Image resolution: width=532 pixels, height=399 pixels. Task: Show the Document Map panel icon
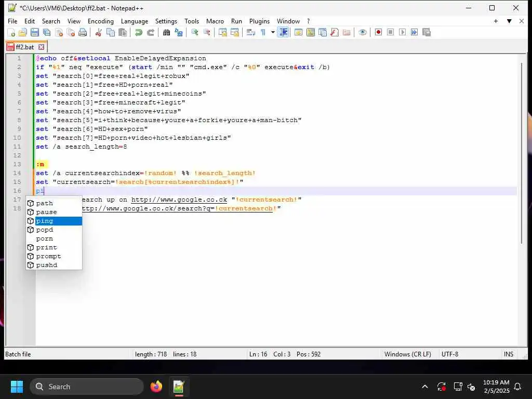click(x=311, y=33)
